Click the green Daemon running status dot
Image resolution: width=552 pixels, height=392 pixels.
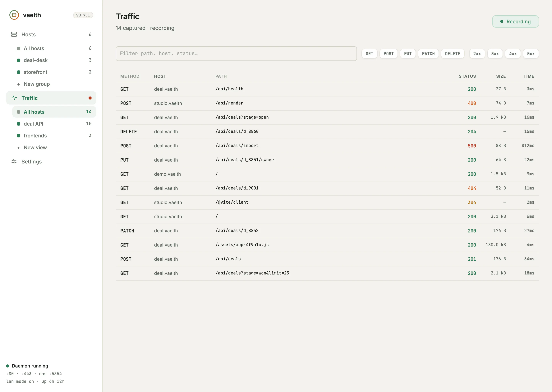[8, 366]
